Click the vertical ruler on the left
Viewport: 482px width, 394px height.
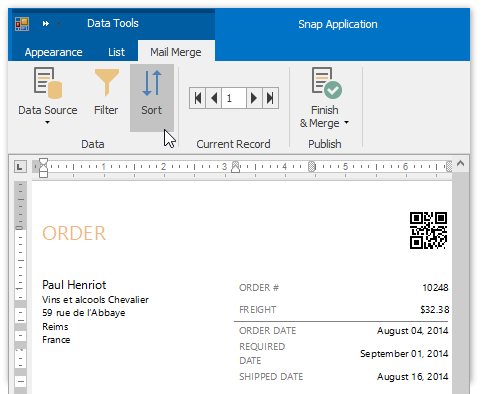click(20, 287)
